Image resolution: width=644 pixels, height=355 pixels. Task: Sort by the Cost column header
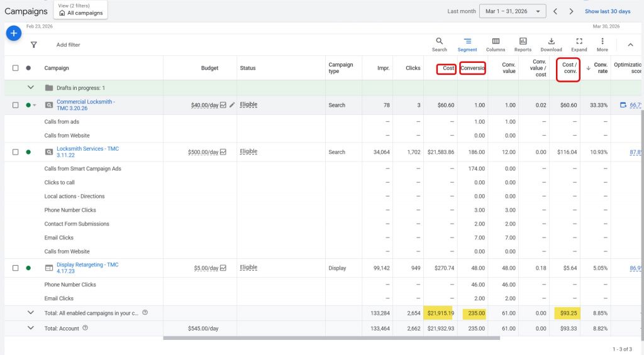coord(448,68)
